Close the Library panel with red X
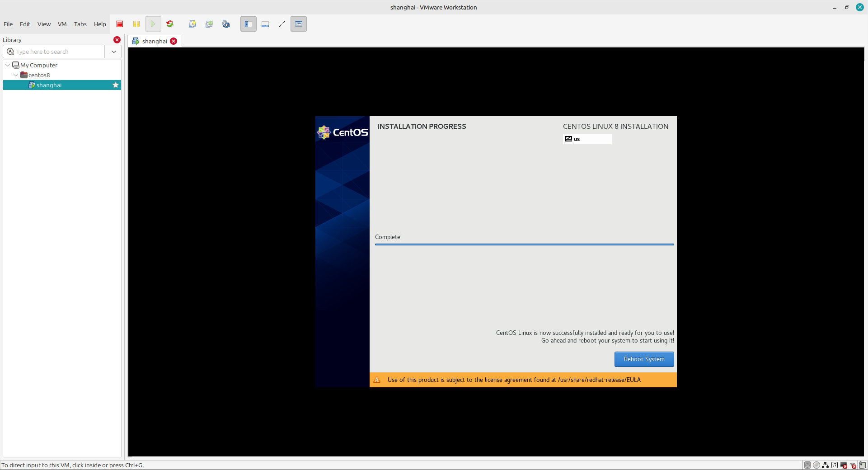 (117, 40)
